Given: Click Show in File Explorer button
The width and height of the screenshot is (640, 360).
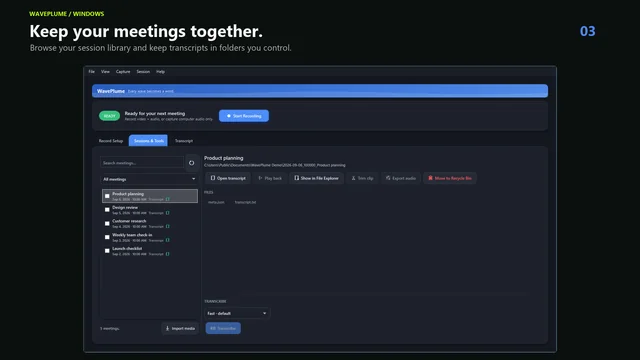Looking at the screenshot, I should click(x=316, y=178).
